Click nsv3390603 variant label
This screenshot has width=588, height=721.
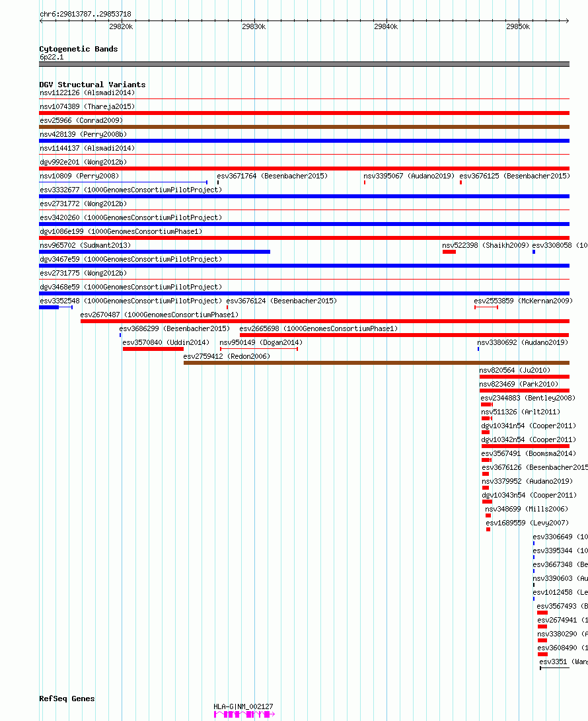[560, 578]
